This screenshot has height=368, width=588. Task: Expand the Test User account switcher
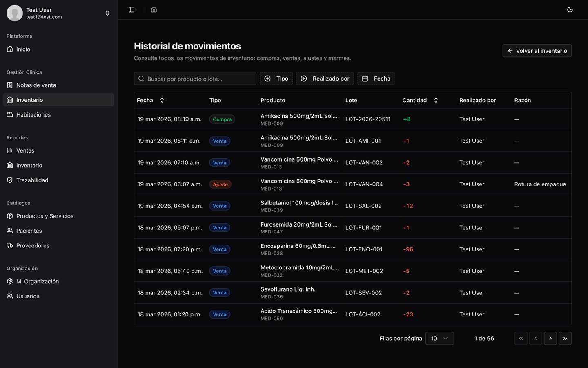coord(107,13)
